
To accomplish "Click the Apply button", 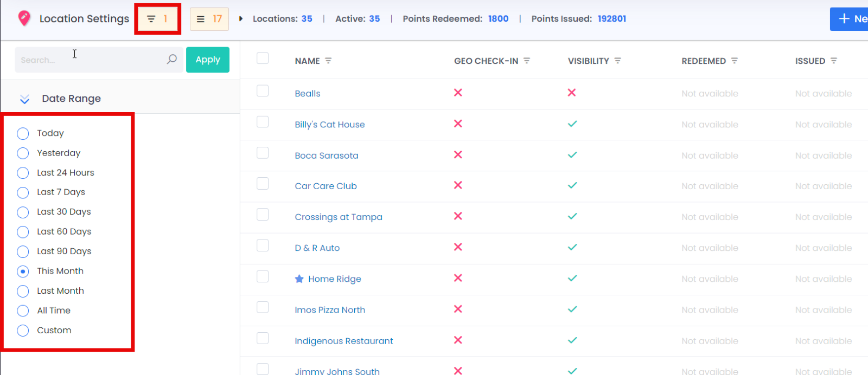I will [x=208, y=60].
